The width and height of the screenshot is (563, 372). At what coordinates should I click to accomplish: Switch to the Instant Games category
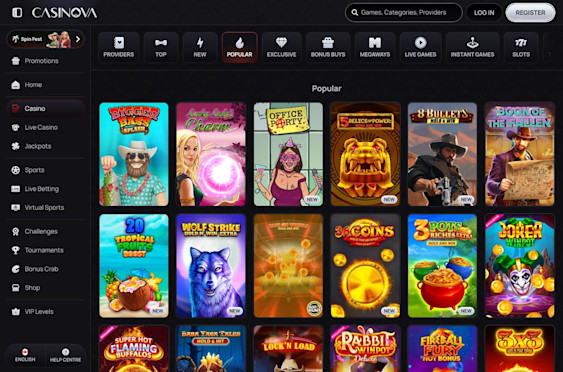tap(473, 47)
